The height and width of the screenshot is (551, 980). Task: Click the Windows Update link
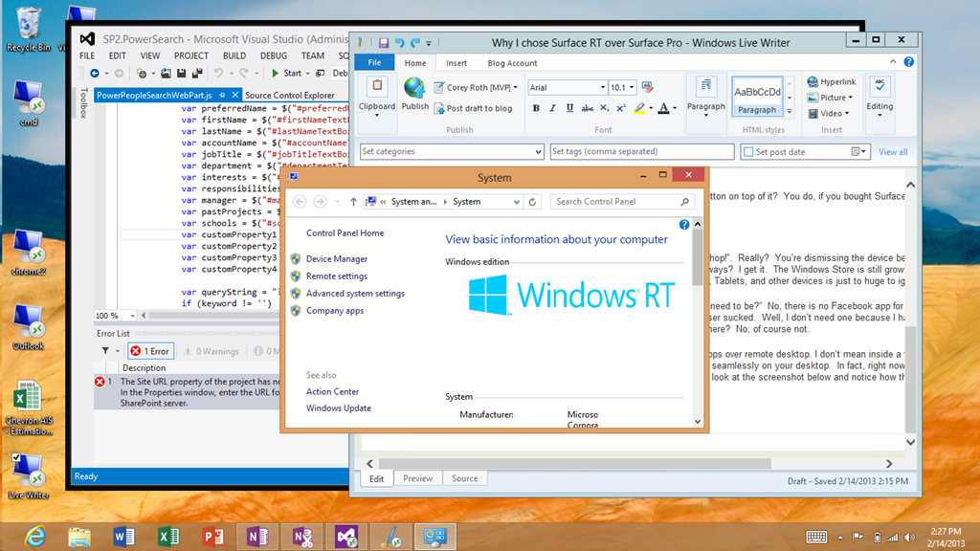click(338, 408)
